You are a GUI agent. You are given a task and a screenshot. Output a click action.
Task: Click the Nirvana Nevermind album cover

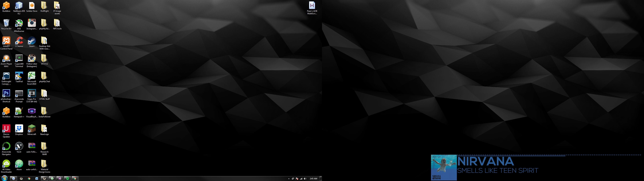[444, 167]
